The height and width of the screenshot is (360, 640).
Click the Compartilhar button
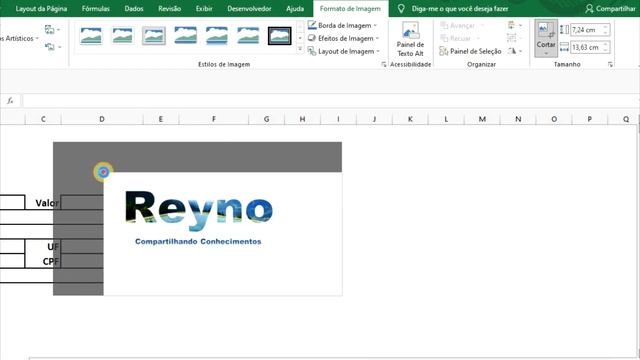(610, 9)
